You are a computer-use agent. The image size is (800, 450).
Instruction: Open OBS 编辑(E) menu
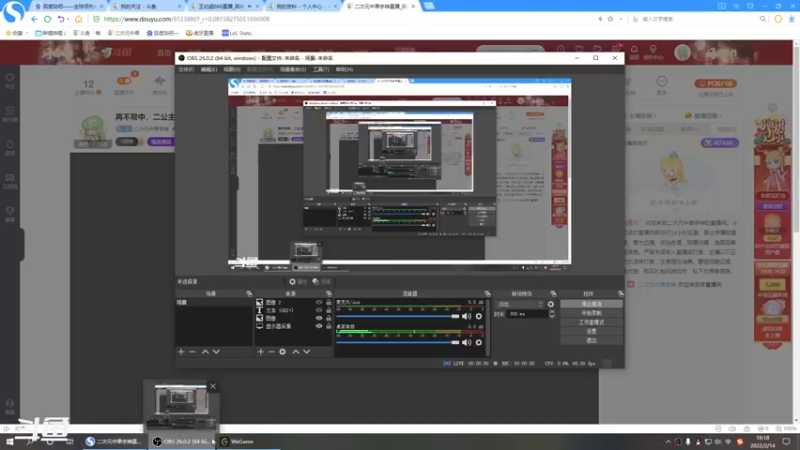[x=209, y=69]
